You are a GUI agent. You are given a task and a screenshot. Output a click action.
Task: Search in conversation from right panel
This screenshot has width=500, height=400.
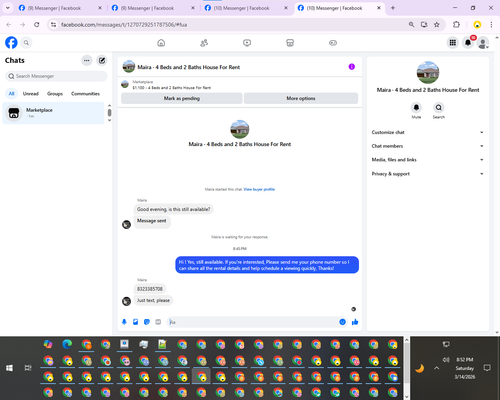tap(439, 108)
